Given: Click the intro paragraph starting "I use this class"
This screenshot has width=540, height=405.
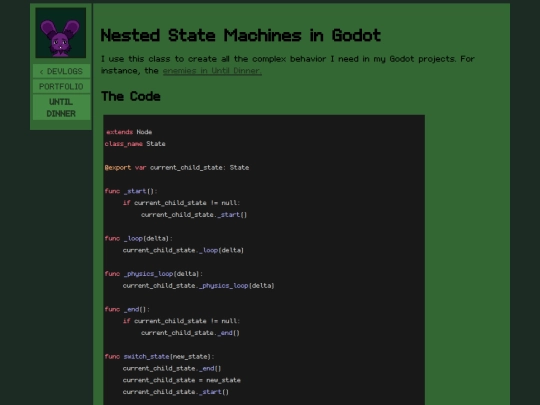Looking at the screenshot, I should click(x=288, y=65).
